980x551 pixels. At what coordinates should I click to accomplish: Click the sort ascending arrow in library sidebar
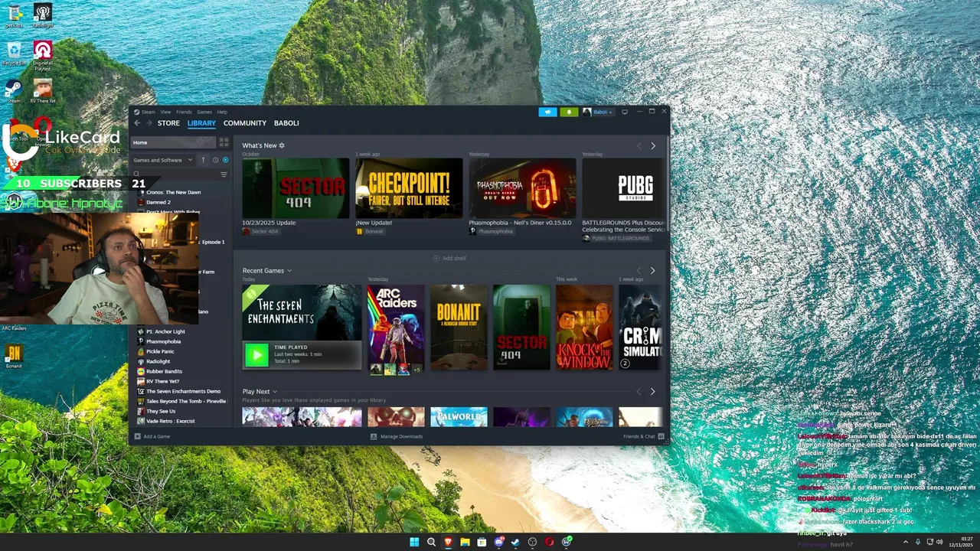203,160
